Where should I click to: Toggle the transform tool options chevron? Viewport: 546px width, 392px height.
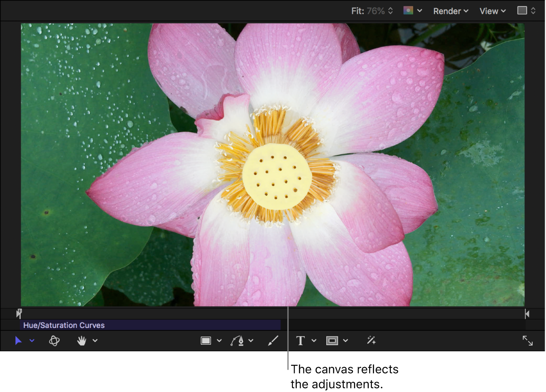pos(31,340)
